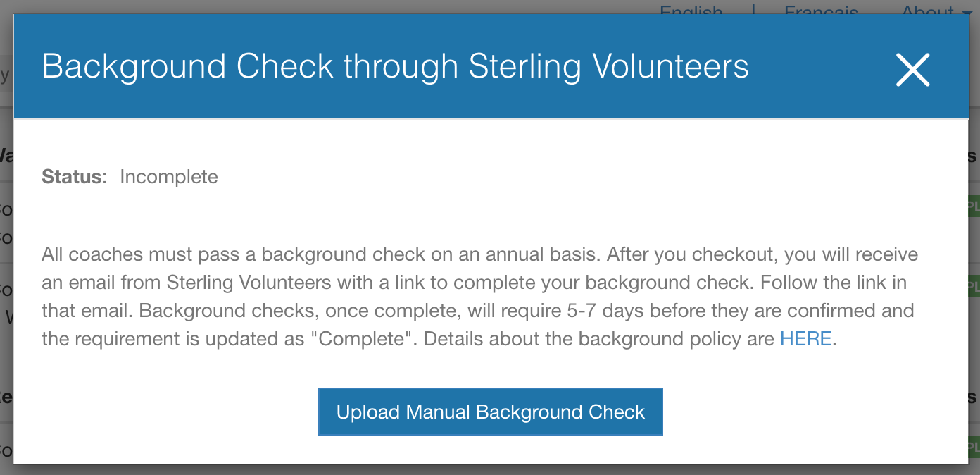This screenshot has width=980, height=475.
Task: Select the Incomplete status value
Action: pos(169,176)
